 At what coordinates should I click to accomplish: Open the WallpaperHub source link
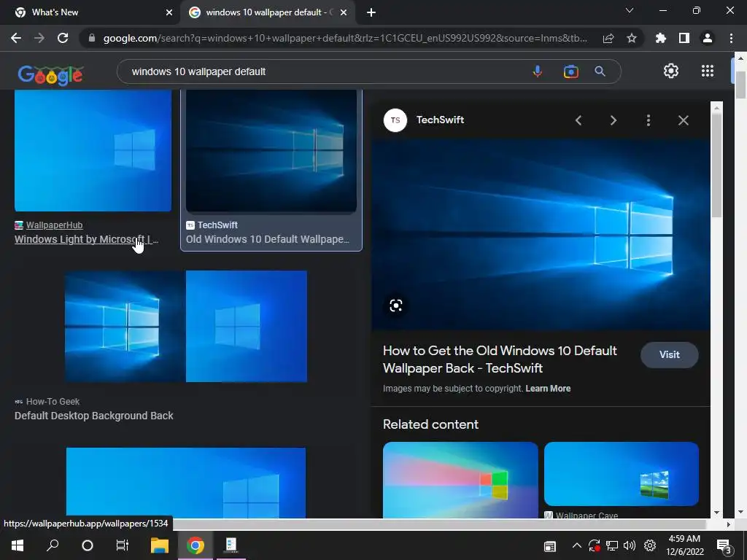coord(54,225)
